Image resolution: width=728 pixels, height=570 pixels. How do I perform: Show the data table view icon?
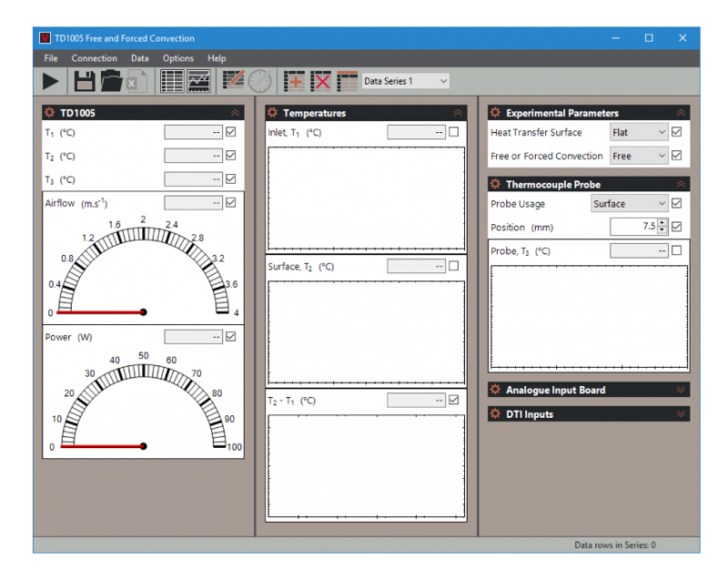172,81
